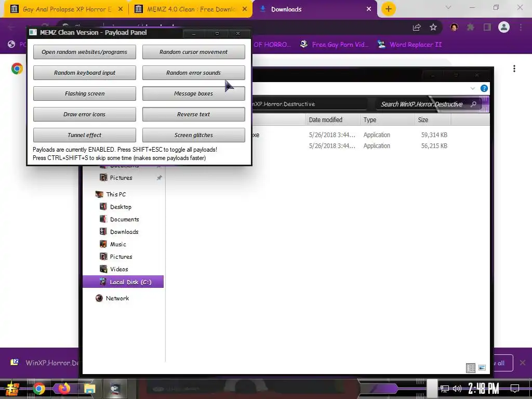Open File Explorer help icon
532x399 pixels.
[x=484, y=88]
